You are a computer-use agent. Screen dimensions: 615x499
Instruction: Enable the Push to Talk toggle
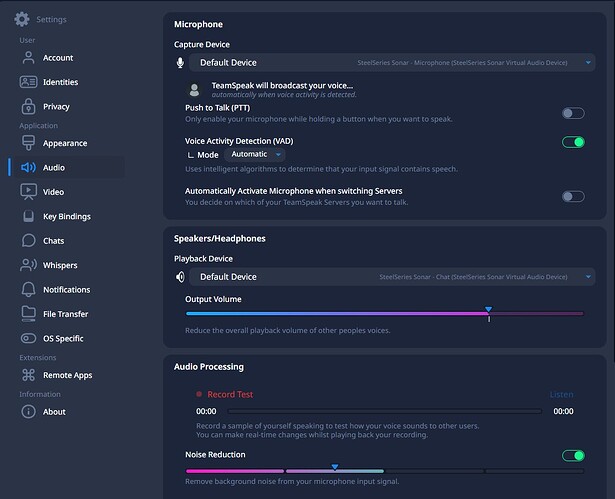click(x=573, y=114)
